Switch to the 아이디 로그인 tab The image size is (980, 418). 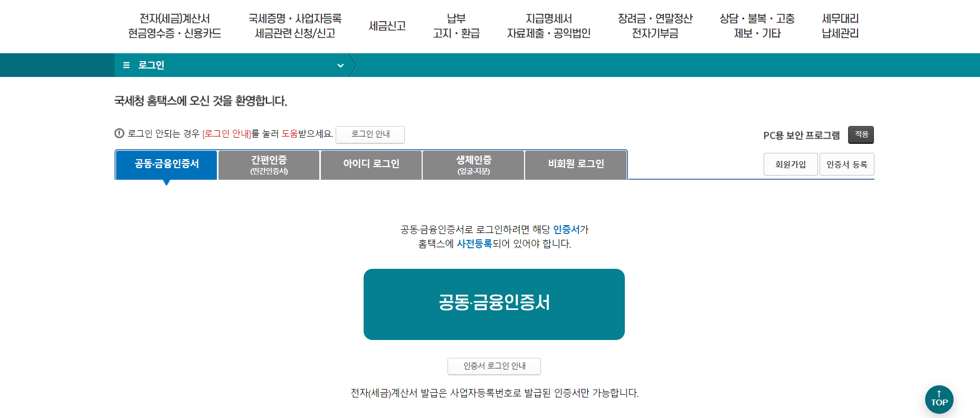371,165
